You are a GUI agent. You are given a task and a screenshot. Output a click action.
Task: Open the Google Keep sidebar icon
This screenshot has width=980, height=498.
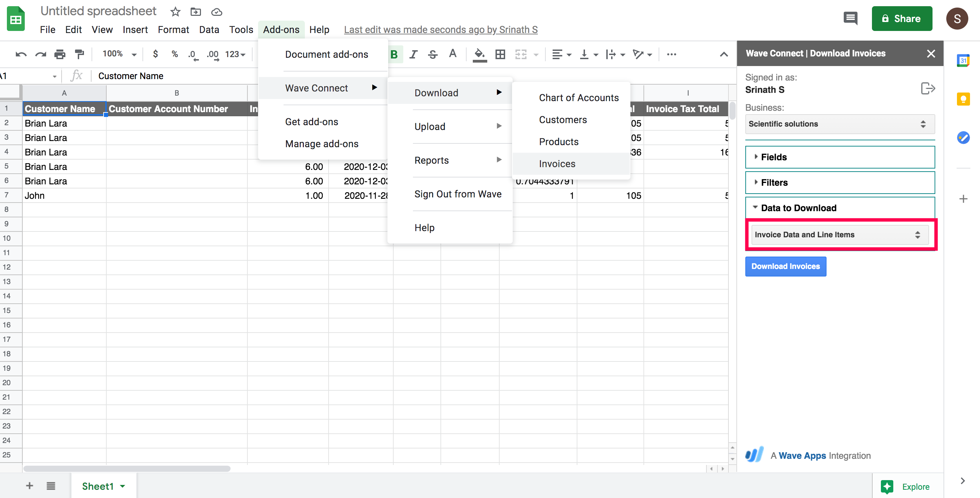point(963,99)
